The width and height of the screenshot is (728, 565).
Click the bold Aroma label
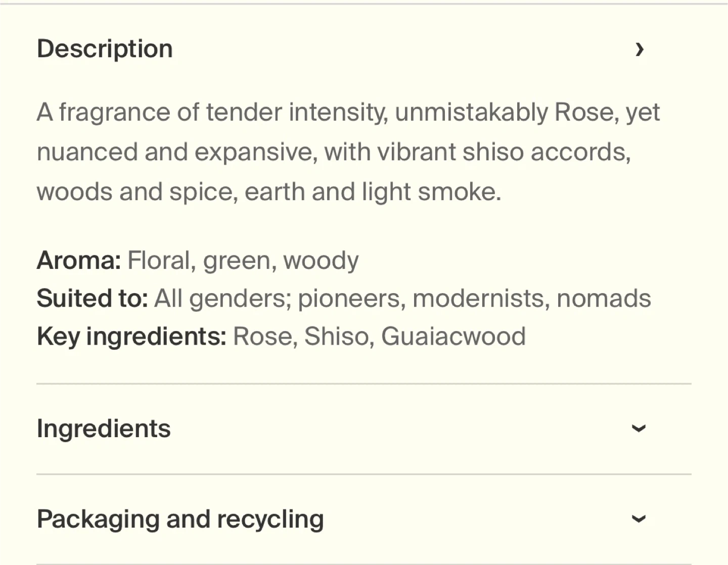pos(79,260)
